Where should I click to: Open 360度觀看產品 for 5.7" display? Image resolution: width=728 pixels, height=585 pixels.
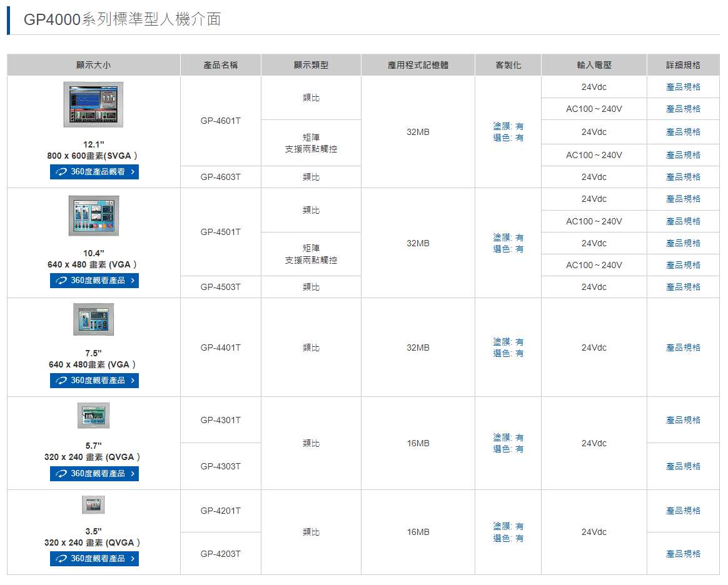94,474
